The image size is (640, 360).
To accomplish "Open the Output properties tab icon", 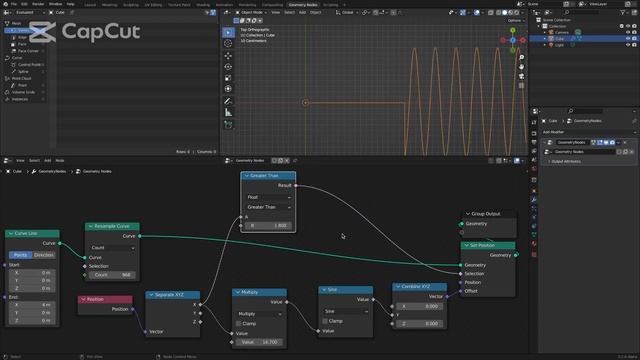I will tap(534, 142).
